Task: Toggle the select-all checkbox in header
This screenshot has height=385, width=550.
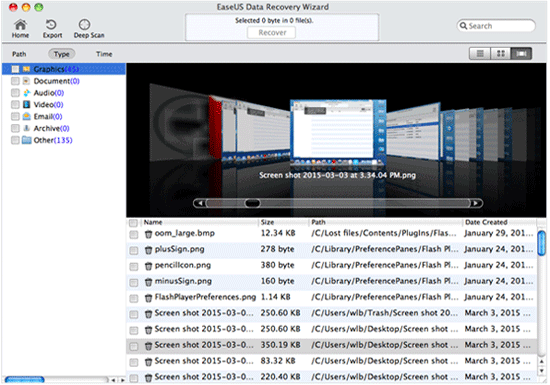Action: point(133,223)
